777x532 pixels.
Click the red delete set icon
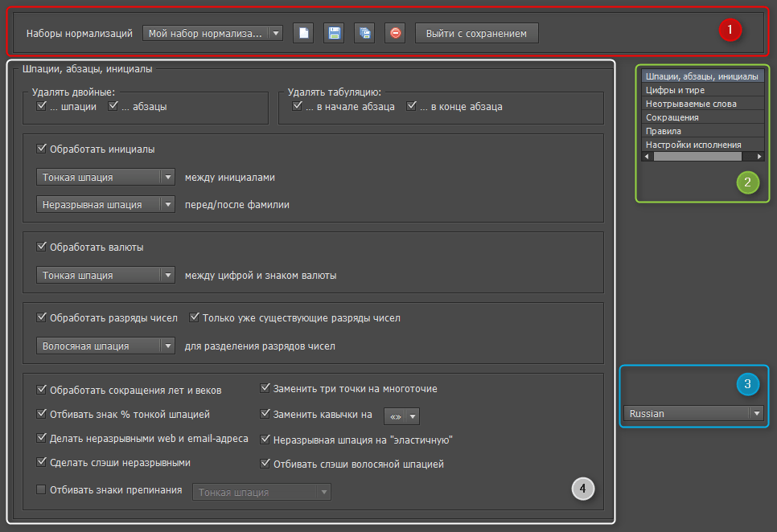pos(395,33)
